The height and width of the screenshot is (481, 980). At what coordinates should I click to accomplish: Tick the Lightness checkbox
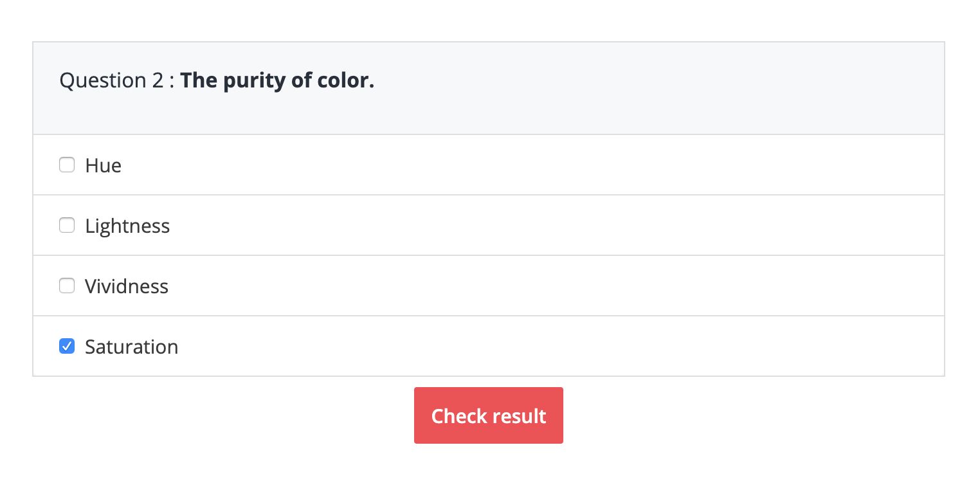coord(67,226)
